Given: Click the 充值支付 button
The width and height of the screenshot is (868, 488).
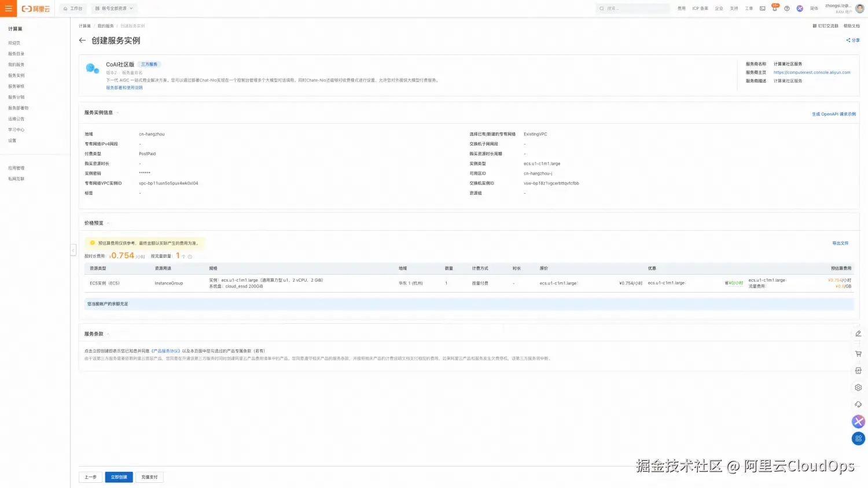Looking at the screenshot, I should 149,477.
